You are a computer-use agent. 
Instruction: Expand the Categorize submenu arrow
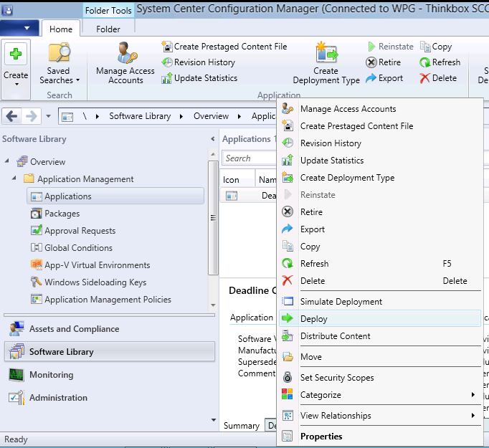click(473, 395)
